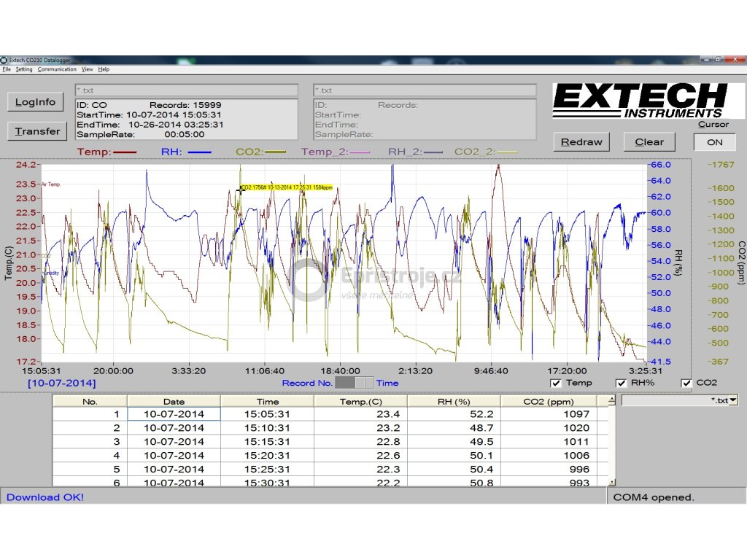Click the second *.txt file path field

[425, 90]
